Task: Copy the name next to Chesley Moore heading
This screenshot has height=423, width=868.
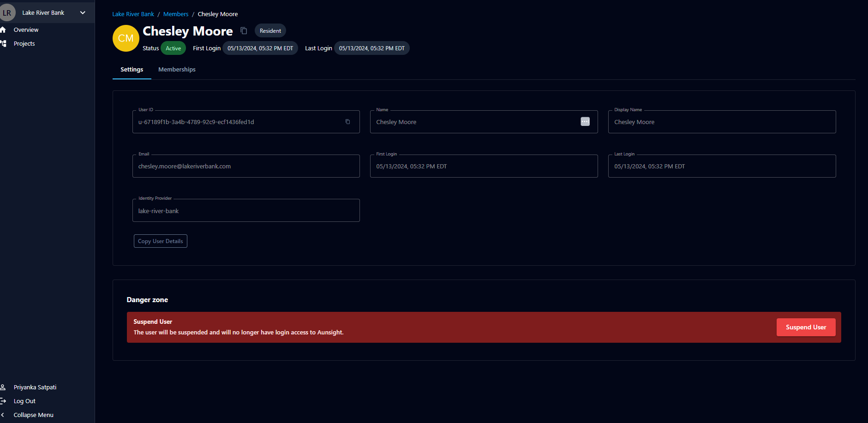Action: [244, 31]
